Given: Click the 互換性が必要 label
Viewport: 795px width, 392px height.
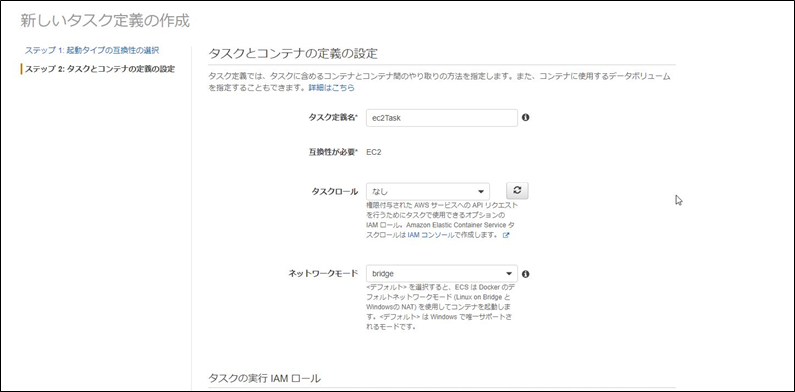Looking at the screenshot, I should [333, 152].
